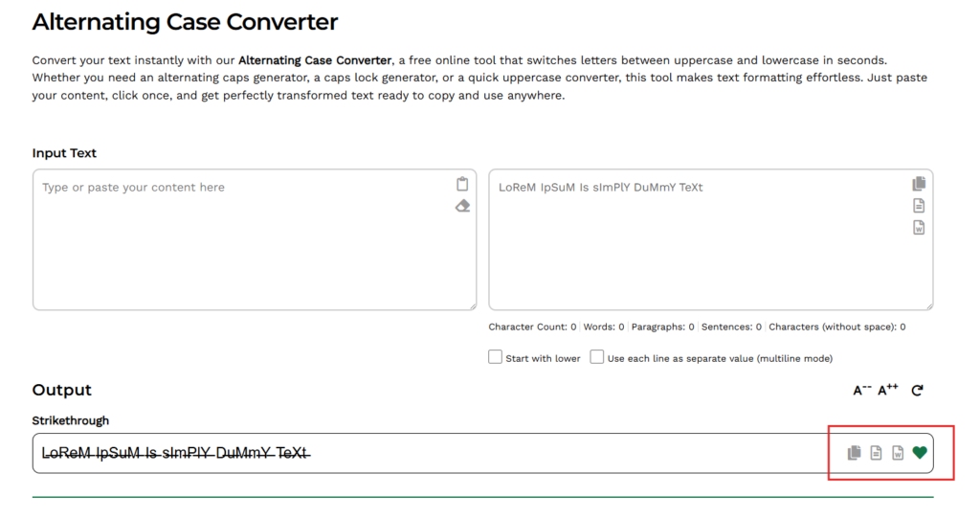
Task: Click Characters (without space): 0 statistic
Action: [x=836, y=327]
